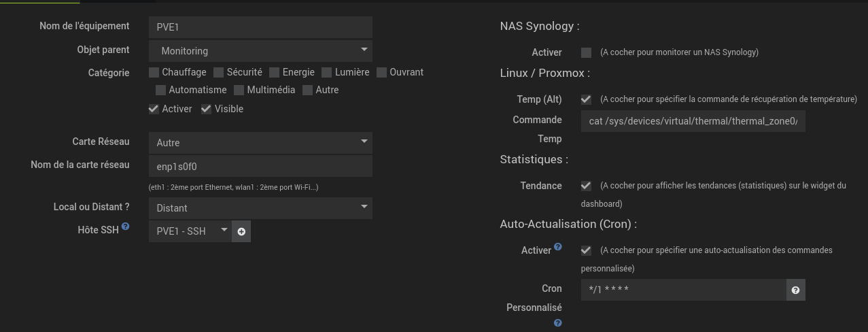868x332 pixels.
Task: Click the help icon below Personnalisé label
Action: pos(558,323)
